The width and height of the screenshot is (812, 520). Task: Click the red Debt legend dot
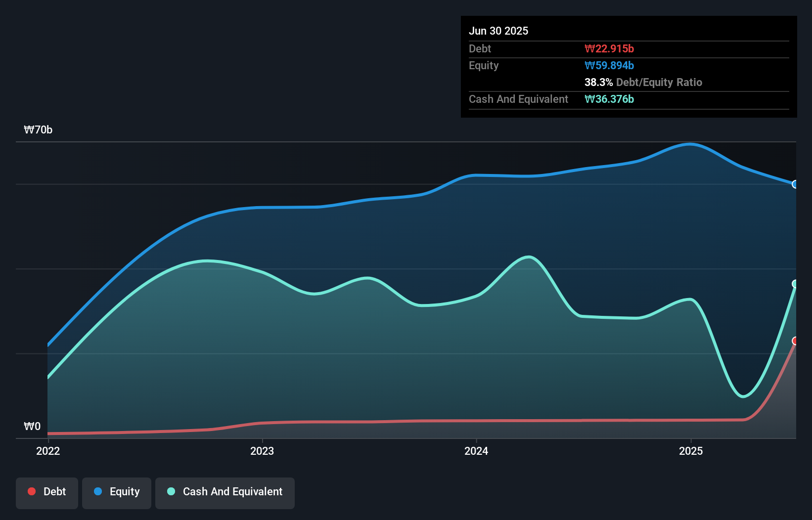[32, 491]
